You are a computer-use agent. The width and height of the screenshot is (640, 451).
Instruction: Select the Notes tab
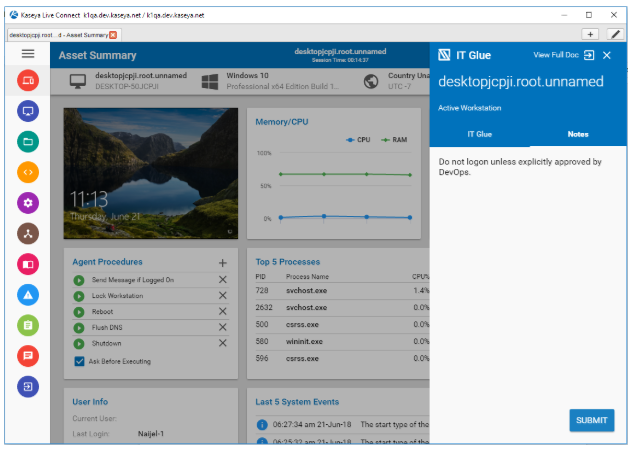(577, 133)
